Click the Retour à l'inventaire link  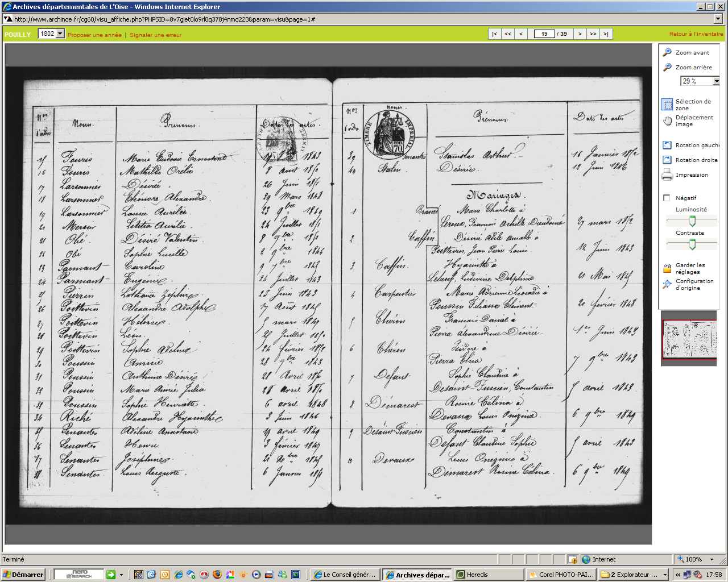[x=696, y=34]
